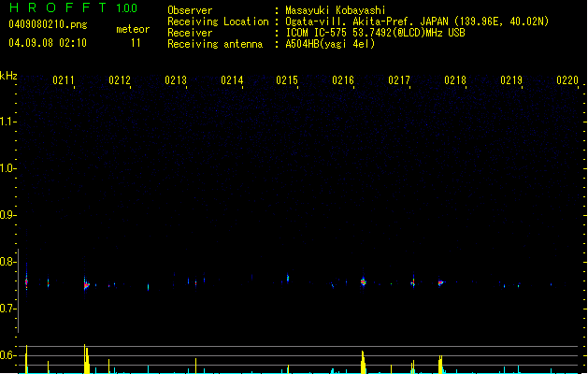Click the Receiving antenna label
This screenshot has width=588, height=374.
pos(215,44)
